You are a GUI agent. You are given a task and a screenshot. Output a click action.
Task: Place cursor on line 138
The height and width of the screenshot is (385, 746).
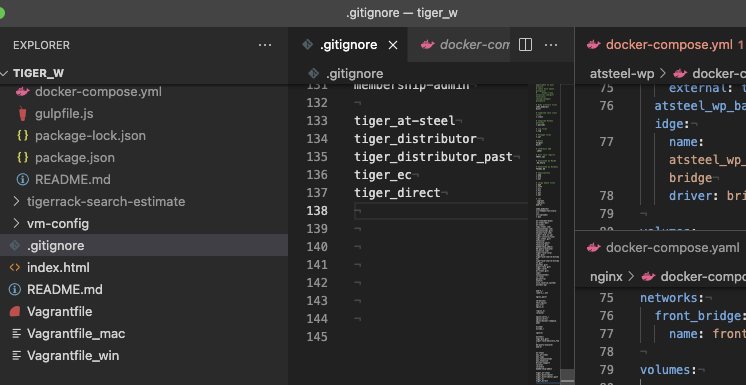(x=441, y=211)
